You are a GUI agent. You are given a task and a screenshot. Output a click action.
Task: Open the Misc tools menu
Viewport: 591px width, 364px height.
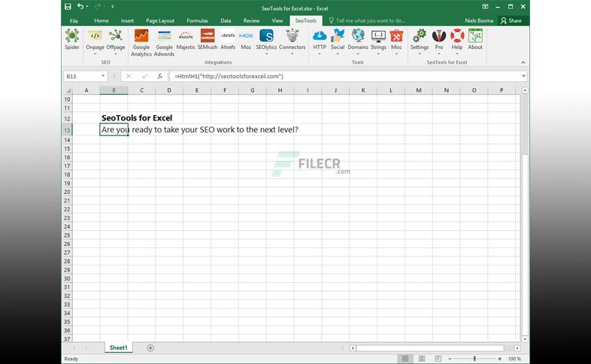396,42
